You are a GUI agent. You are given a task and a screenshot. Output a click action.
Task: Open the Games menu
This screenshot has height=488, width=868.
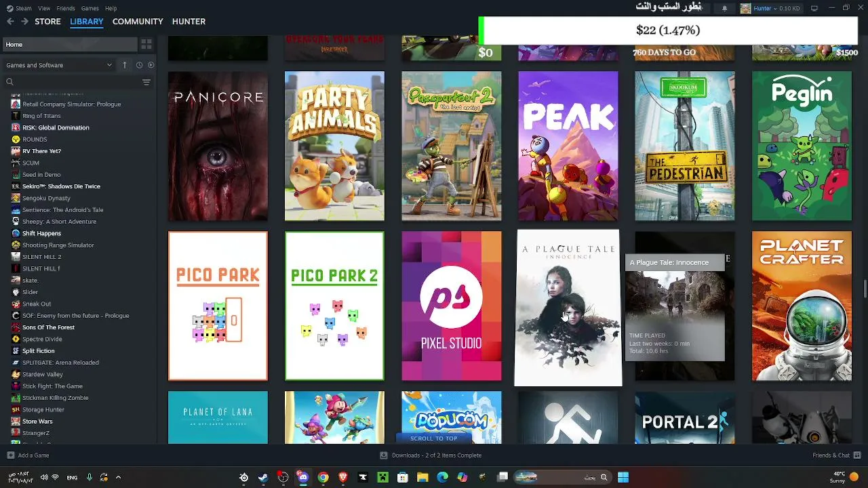pyautogui.click(x=90, y=8)
